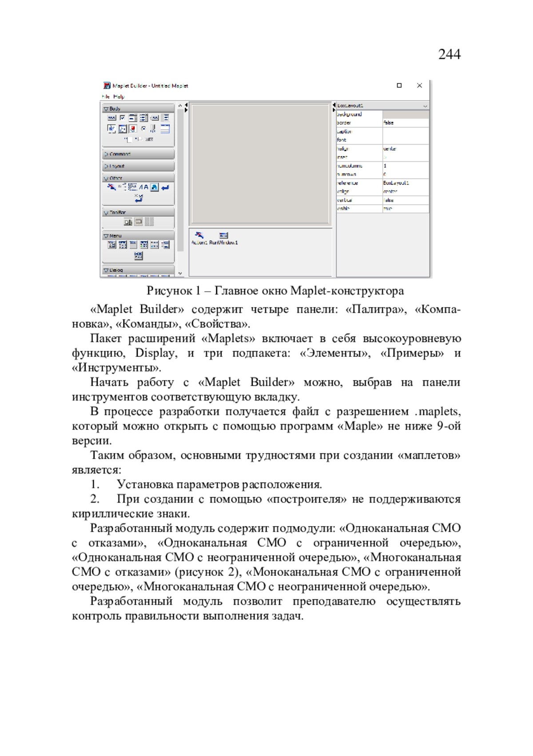Open the Help menu
This screenshot has width=533, height=756.
pyautogui.click(x=119, y=96)
